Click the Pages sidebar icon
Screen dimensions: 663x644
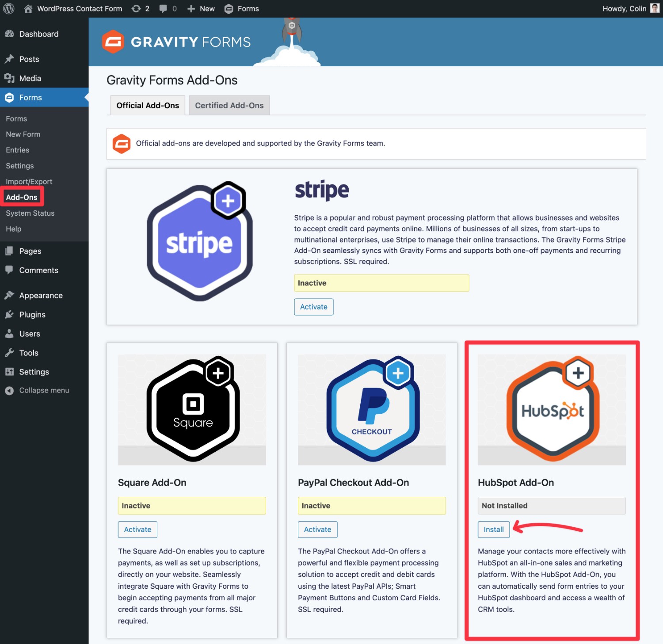point(9,251)
